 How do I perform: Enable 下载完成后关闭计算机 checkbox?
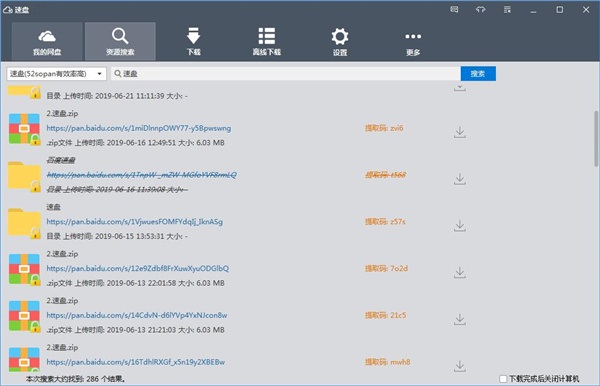503,379
